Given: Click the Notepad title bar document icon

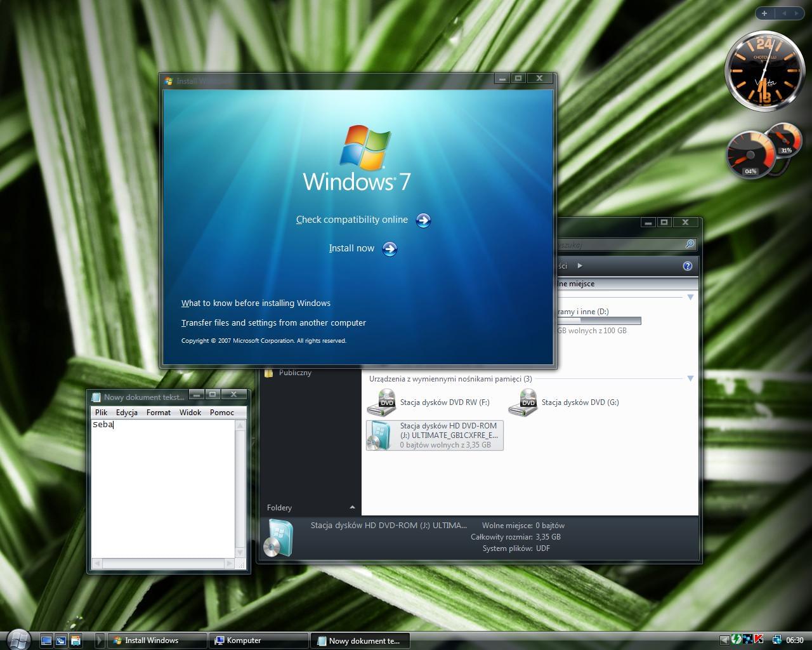Looking at the screenshot, I should 96,397.
